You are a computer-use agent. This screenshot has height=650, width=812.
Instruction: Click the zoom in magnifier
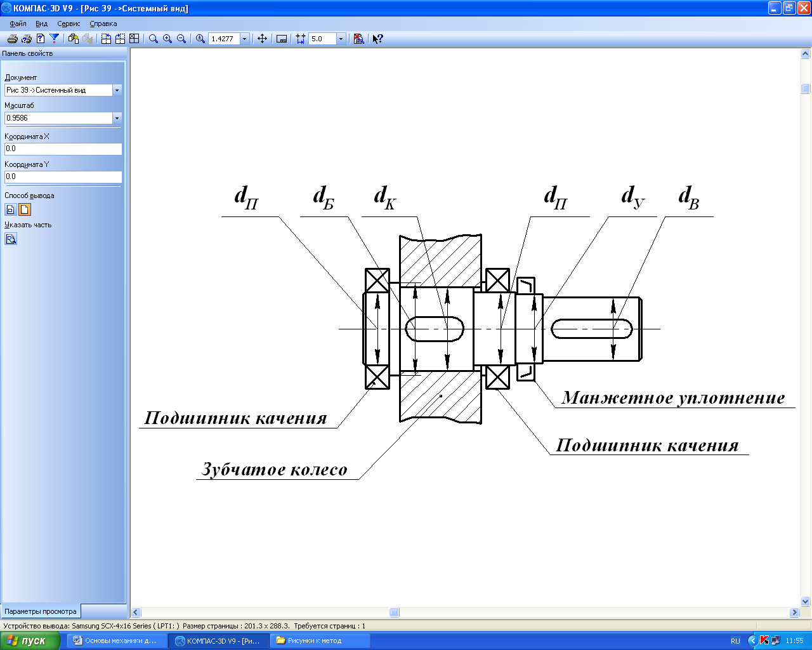(x=167, y=39)
